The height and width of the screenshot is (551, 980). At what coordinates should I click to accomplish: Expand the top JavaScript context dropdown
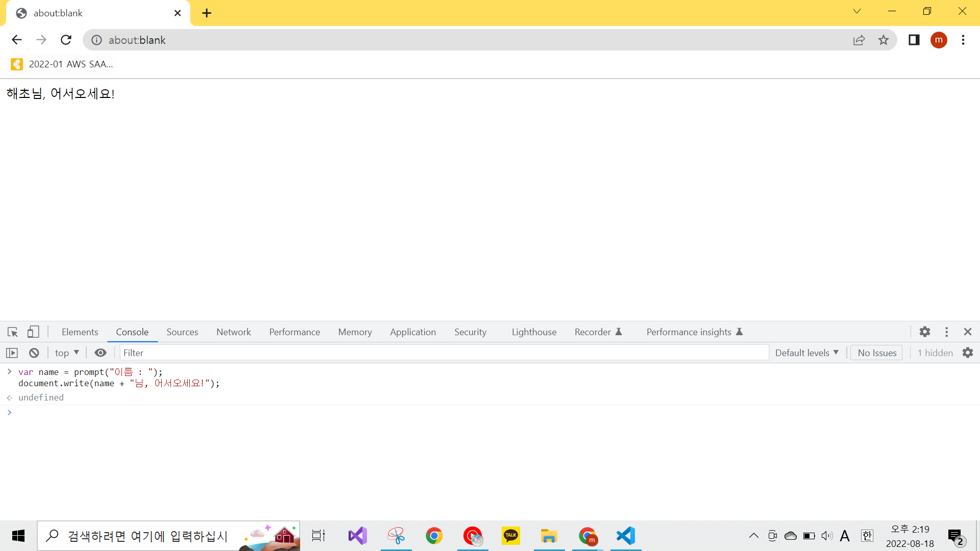click(67, 353)
